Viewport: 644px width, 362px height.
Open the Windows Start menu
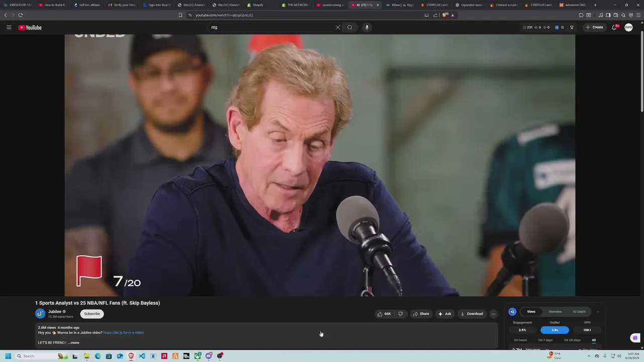(x=8, y=356)
